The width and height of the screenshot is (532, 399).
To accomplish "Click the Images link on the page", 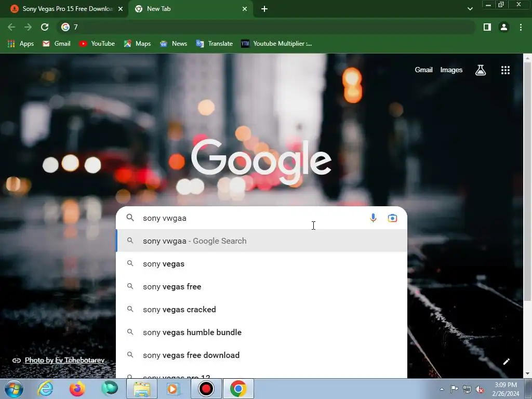I will (x=451, y=70).
